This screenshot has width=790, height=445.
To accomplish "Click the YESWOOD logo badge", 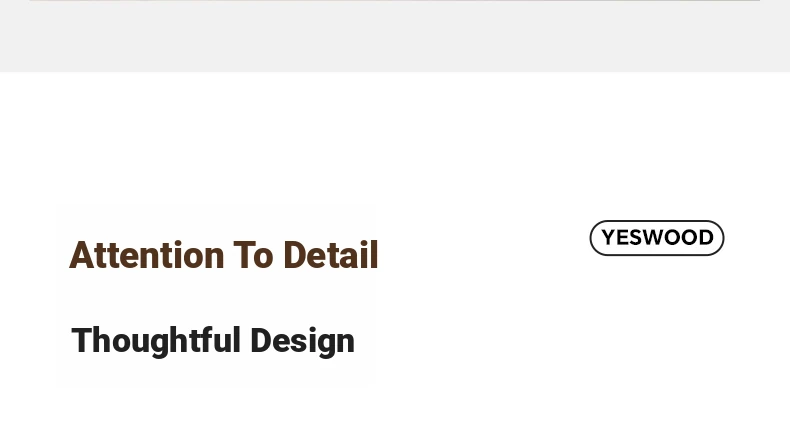I will (656, 237).
